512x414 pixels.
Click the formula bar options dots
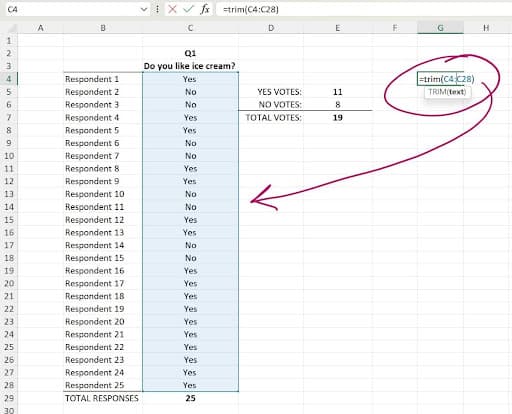pyautogui.click(x=157, y=9)
